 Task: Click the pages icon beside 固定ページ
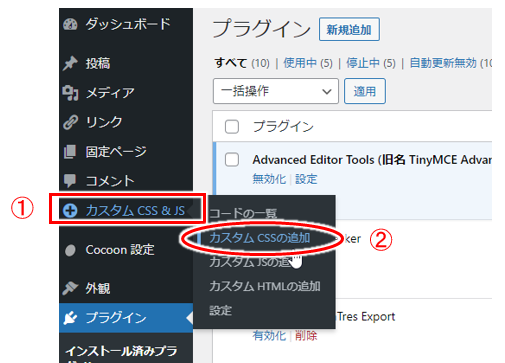pos(70,152)
